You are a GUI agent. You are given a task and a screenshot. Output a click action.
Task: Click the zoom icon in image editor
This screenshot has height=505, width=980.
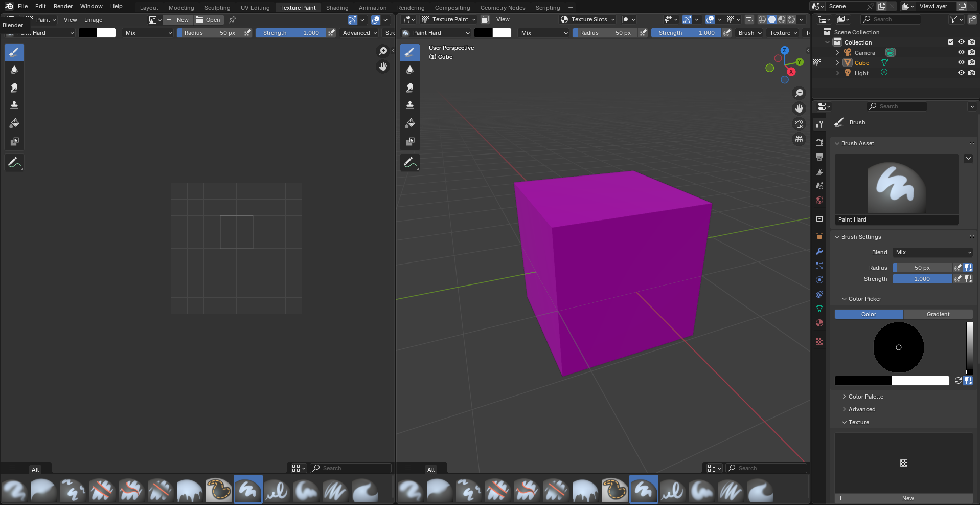pyautogui.click(x=382, y=51)
